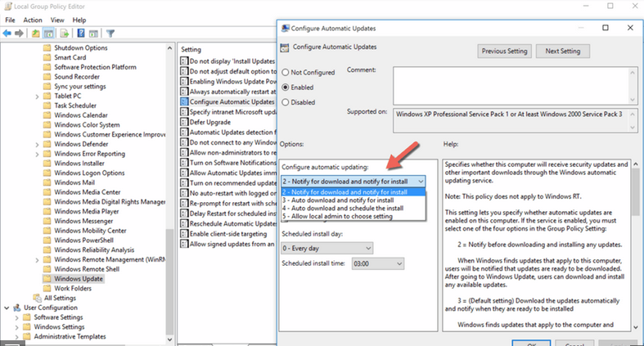Viewport: 644px width, 346px height.
Task: Open the View menu
Action: coord(57,20)
